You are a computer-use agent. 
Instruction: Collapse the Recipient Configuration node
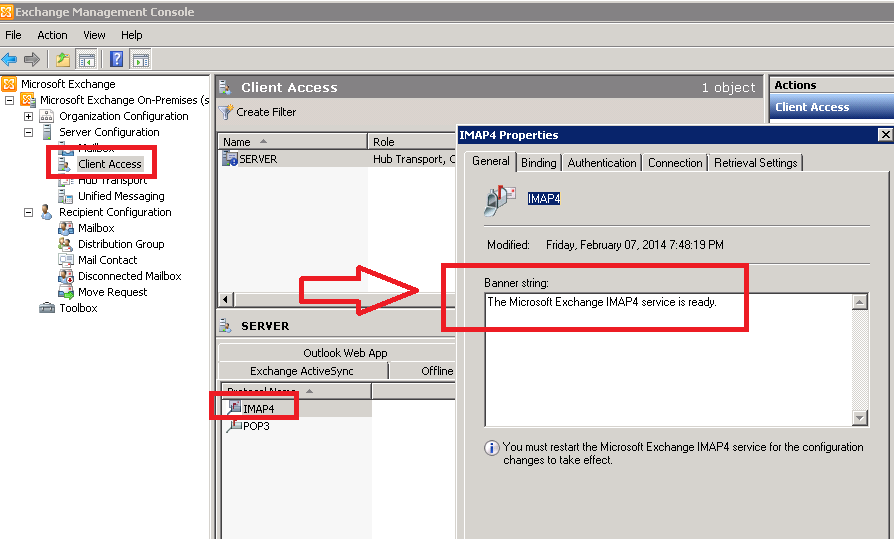pyautogui.click(x=29, y=212)
